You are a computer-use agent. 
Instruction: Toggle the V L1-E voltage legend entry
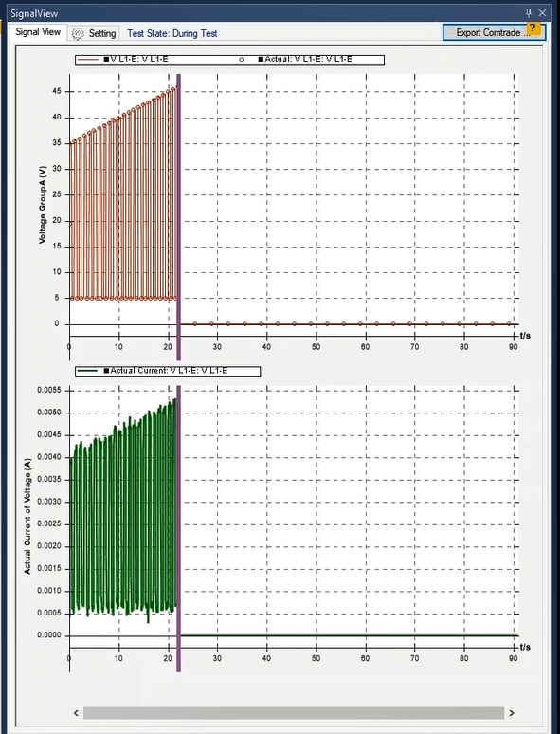click(135, 60)
